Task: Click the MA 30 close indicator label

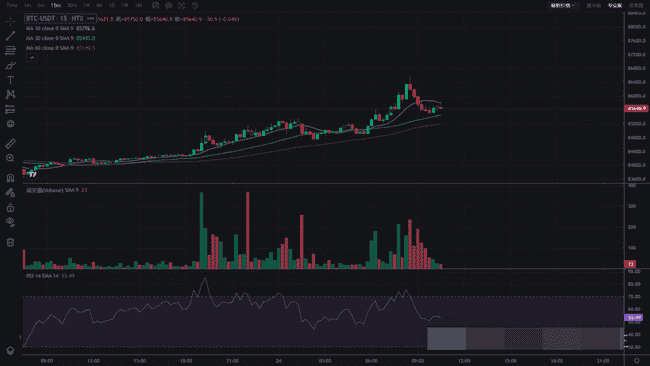Action: pyautogui.click(x=50, y=38)
